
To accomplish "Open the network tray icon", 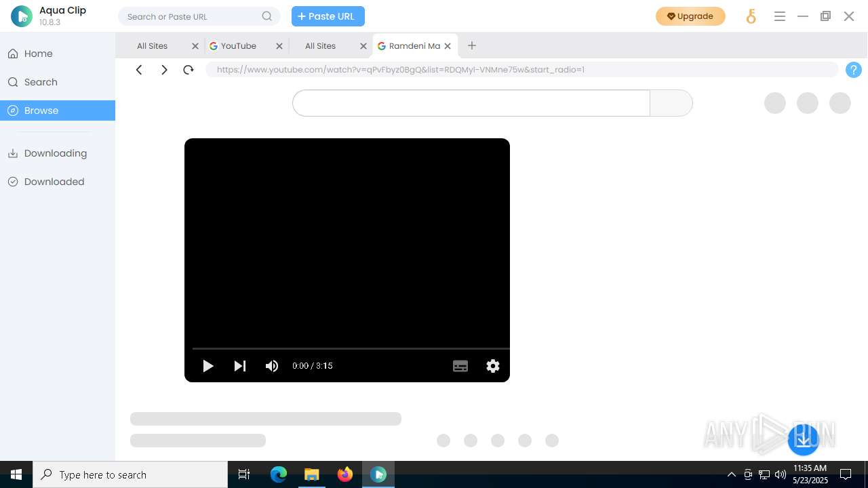I will [764, 474].
